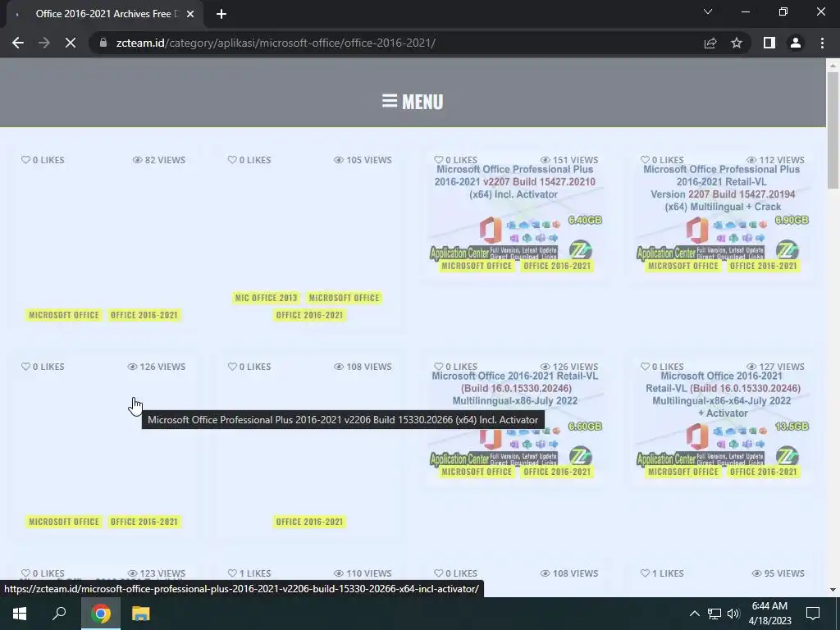Click MICROSOFT OFFICE tag on 6.60GB post
Image resolution: width=840 pixels, height=630 pixels.
[477, 472]
